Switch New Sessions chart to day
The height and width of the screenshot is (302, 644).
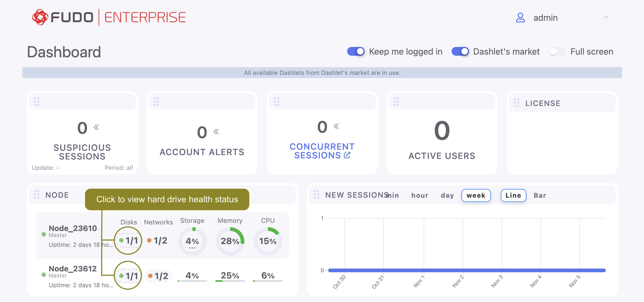tap(447, 196)
